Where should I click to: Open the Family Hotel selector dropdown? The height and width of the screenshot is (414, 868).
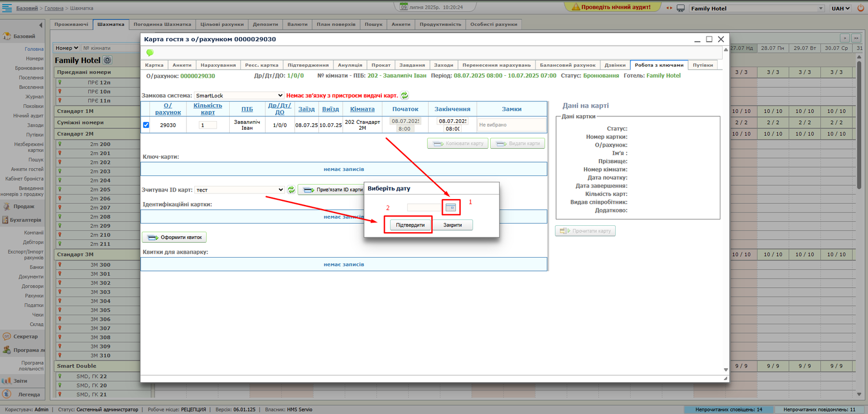click(756, 9)
